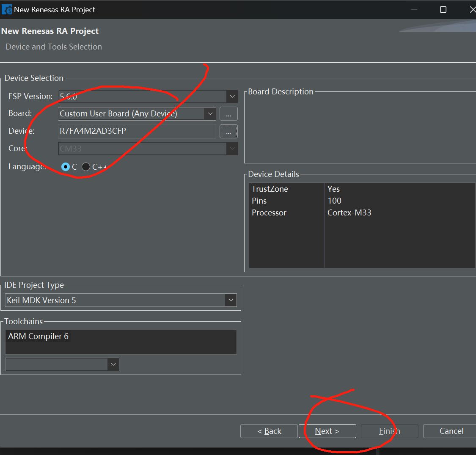Click the 'FSP Version:' label
Viewport: 476px width, 455px height.
(x=30, y=96)
